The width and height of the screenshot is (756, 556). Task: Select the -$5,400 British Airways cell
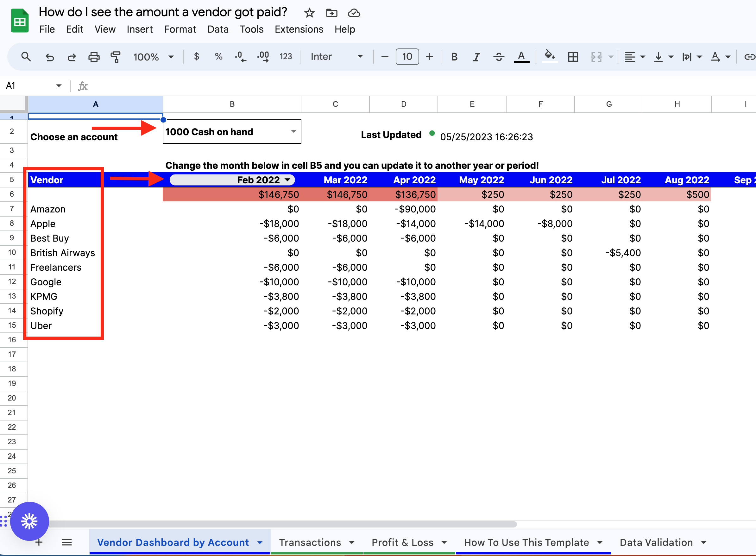pyautogui.click(x=609, y=253)
